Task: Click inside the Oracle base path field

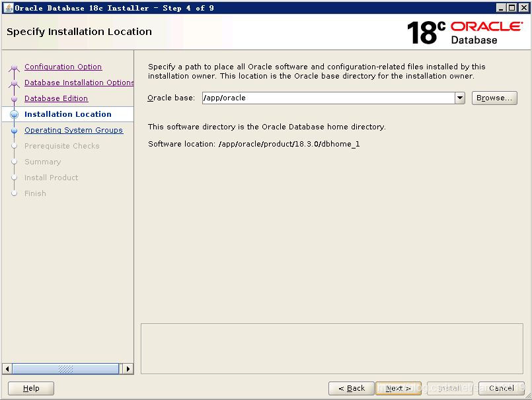Action: click(328, 98)
